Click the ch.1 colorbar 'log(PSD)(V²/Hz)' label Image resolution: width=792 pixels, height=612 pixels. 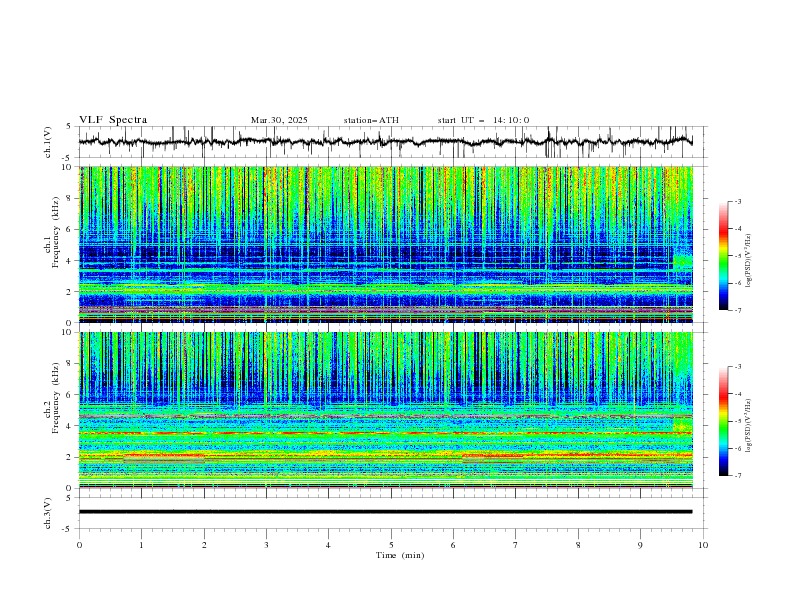point(749,261)
